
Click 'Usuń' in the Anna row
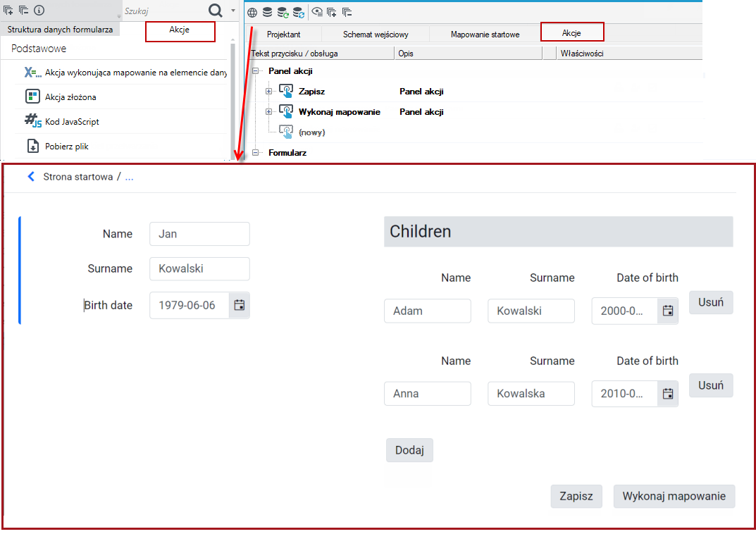point(711,385)
